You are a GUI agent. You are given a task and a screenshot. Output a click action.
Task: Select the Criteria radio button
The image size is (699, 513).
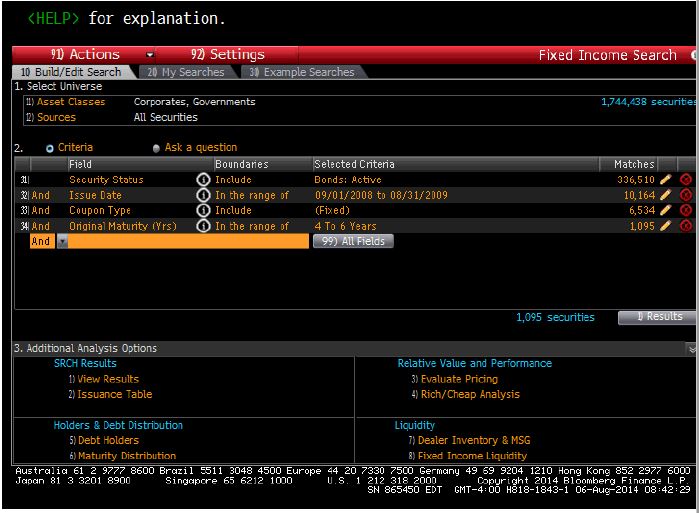coord(50,148)
